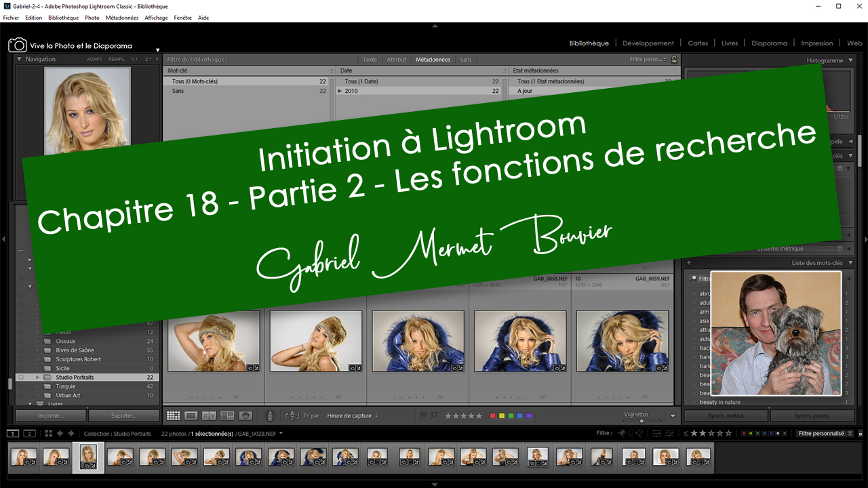Open People face recognition view
The width and height of the screenshot is (868, 488).
click(245, 415)
